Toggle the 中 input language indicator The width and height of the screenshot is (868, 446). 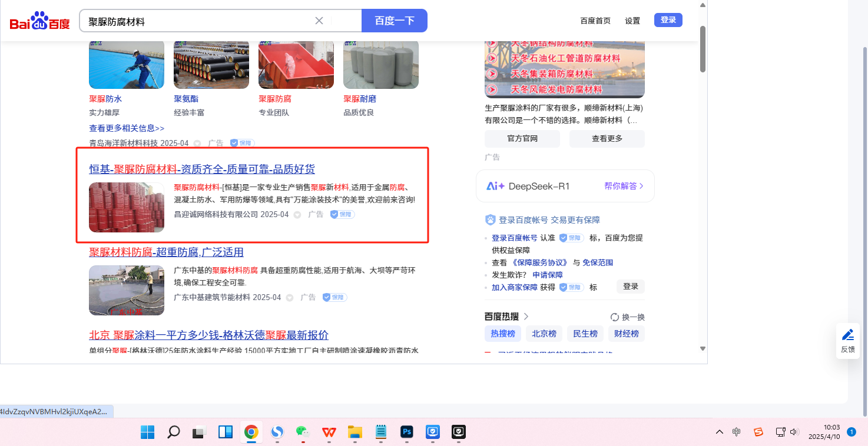(x=737, y=432)
